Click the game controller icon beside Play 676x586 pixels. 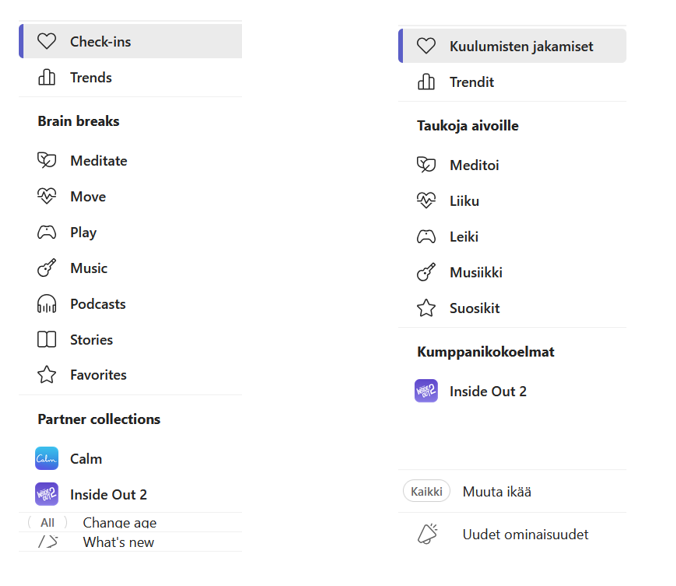tap(47, 233)
